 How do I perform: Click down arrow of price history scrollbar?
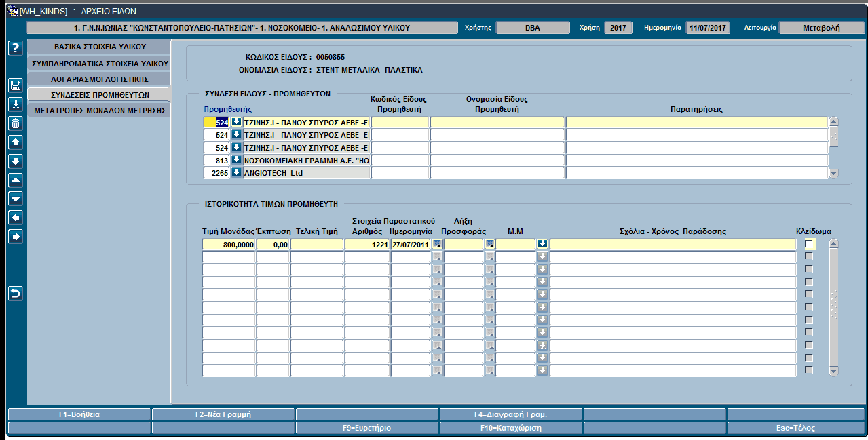(834, 371)
